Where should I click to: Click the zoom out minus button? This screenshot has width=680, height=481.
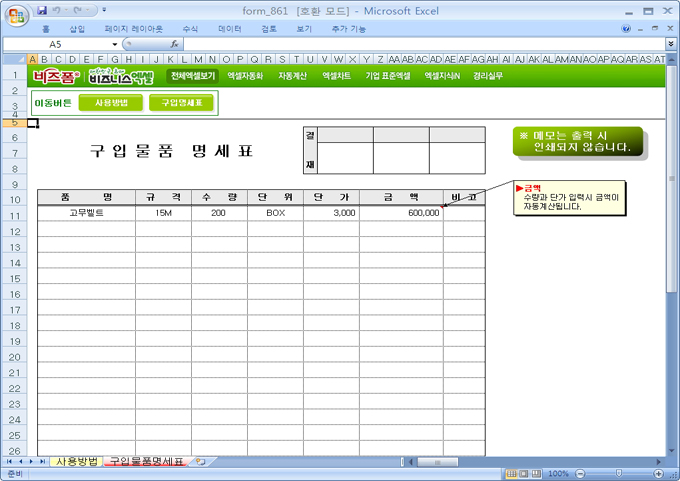tap(579, 473)
